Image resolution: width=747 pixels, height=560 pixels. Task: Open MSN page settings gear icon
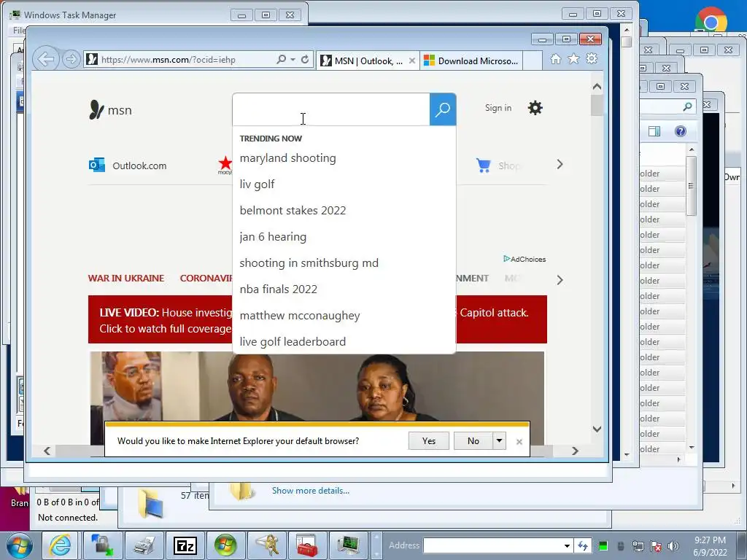[535, 108]
